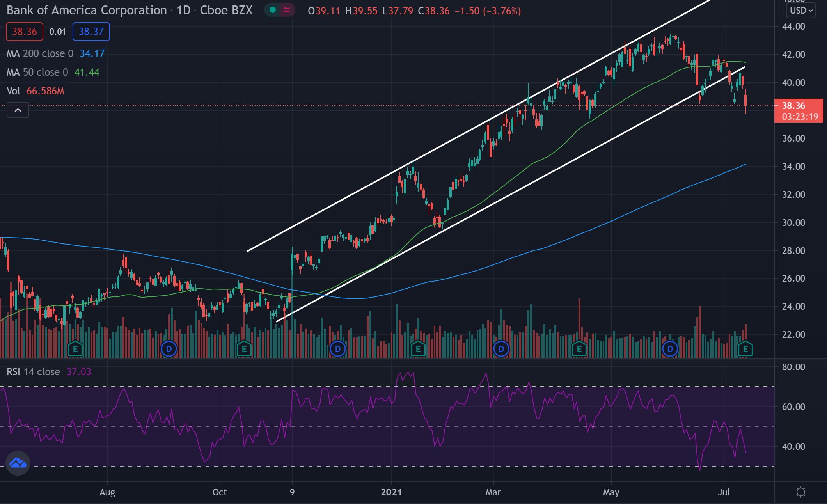The image size is (827, 504).
Task: Click the green market status dot
Action: tap(273, 10)
